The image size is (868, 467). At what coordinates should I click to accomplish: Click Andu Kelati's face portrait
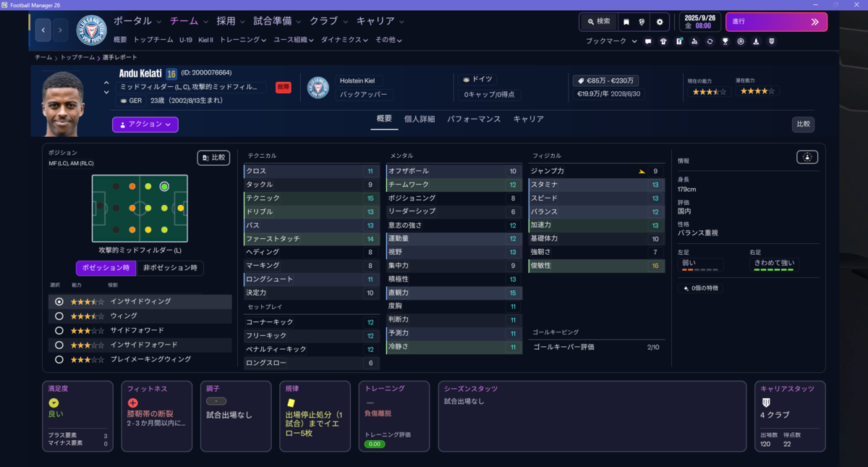click(x=63, y=103)
